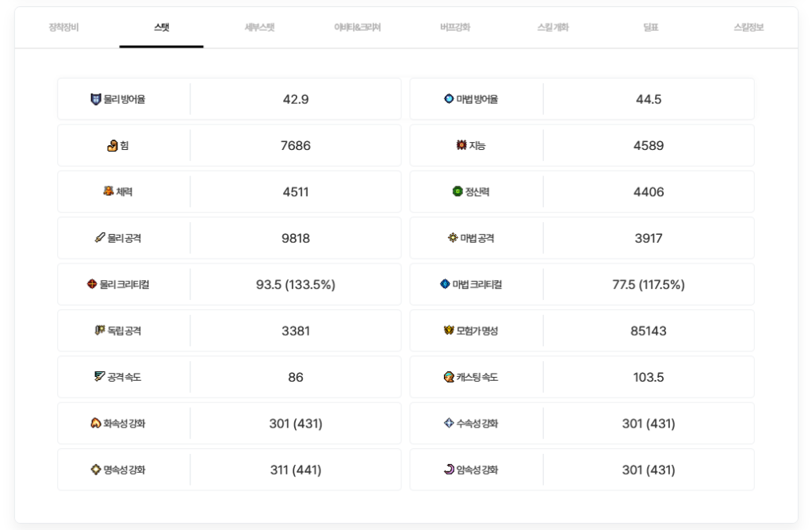Image resolution: width=812 pixels, height=530 pixels.
Task: Click the 힘 strength fist icon
Action: [x=112, y=145]
